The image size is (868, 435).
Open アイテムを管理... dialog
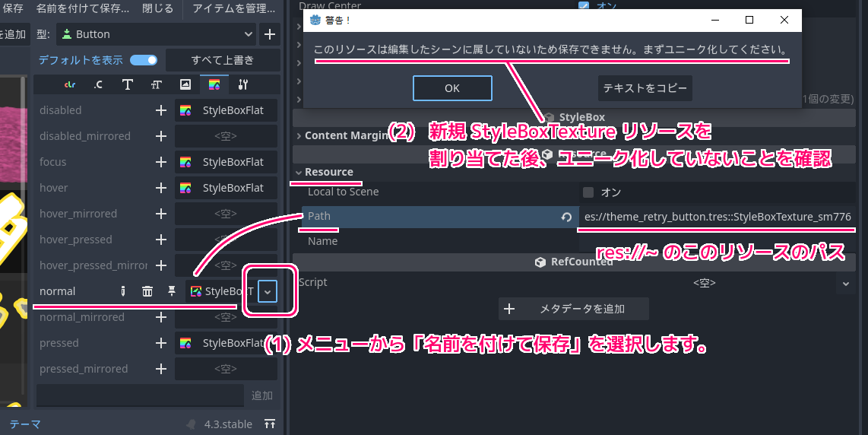click(x=233, y=8)
